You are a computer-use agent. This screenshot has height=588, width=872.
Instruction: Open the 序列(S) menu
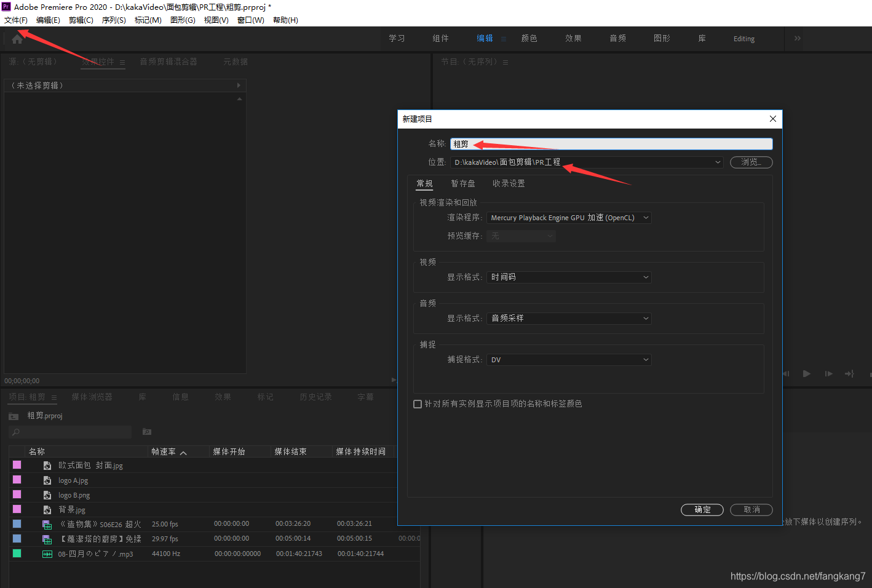coord(114,20)
